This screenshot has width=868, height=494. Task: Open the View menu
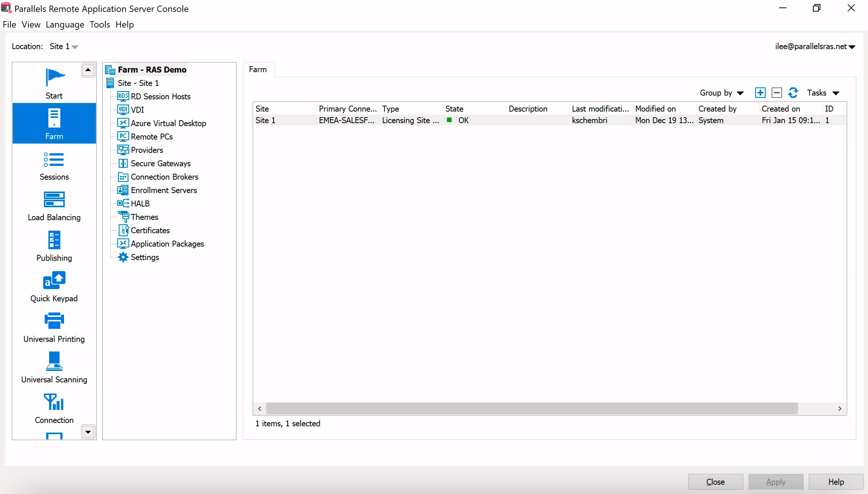[31, 25]
